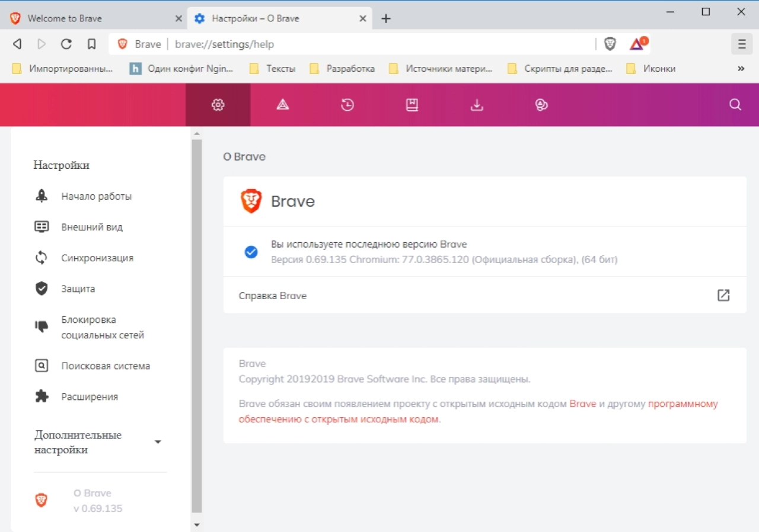Image resolution: width=759 pixels, height=532 pixels.
Task: Open the Источники матери... bookmarks folder
Action: coord(441,69)
